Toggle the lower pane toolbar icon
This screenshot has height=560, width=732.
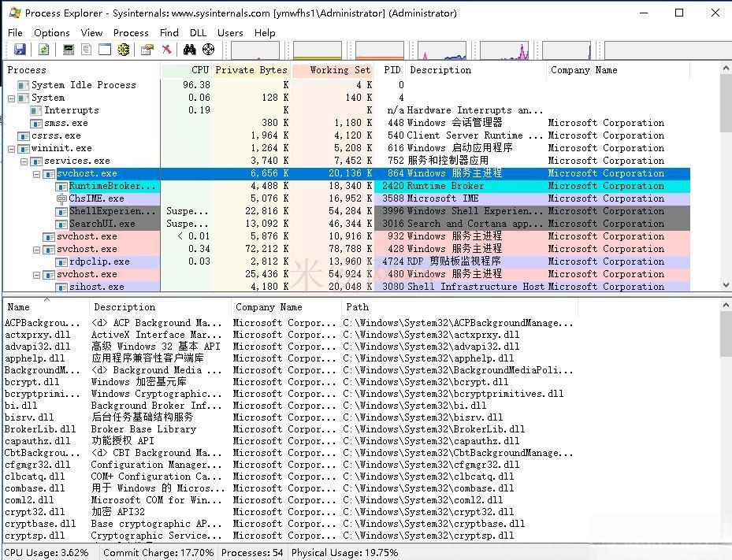pos(105,49)
